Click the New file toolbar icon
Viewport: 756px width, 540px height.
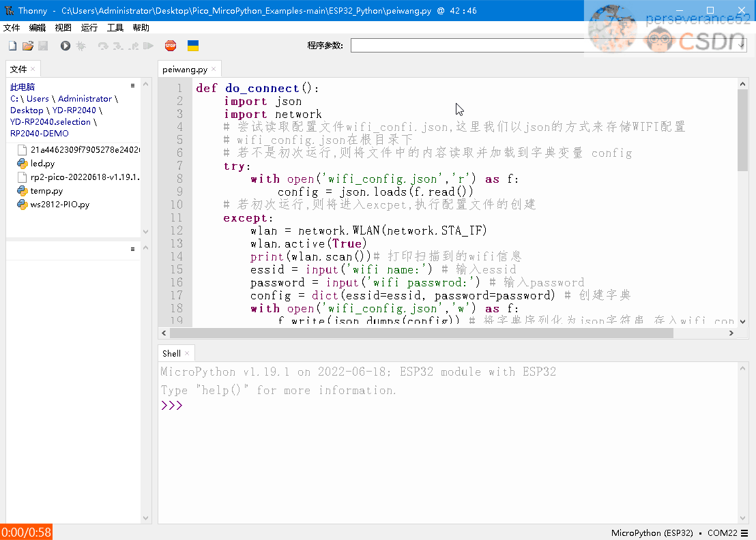coord(12,46)
